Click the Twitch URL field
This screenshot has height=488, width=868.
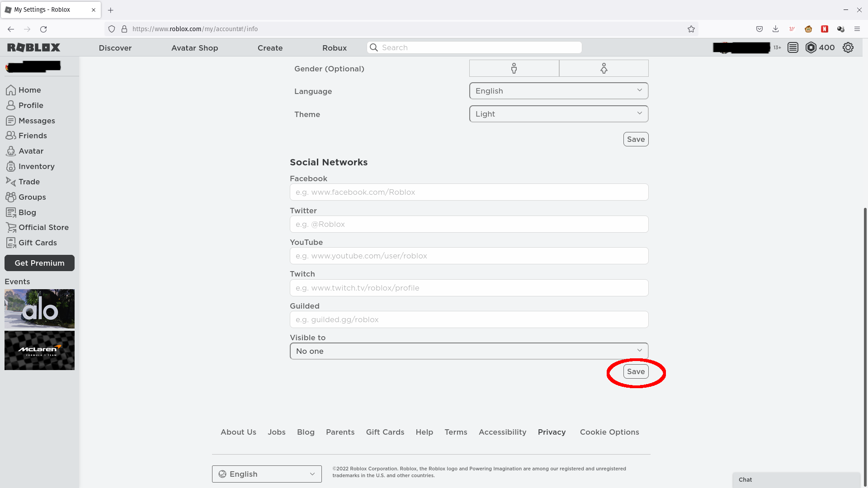(x=469, y=288)
